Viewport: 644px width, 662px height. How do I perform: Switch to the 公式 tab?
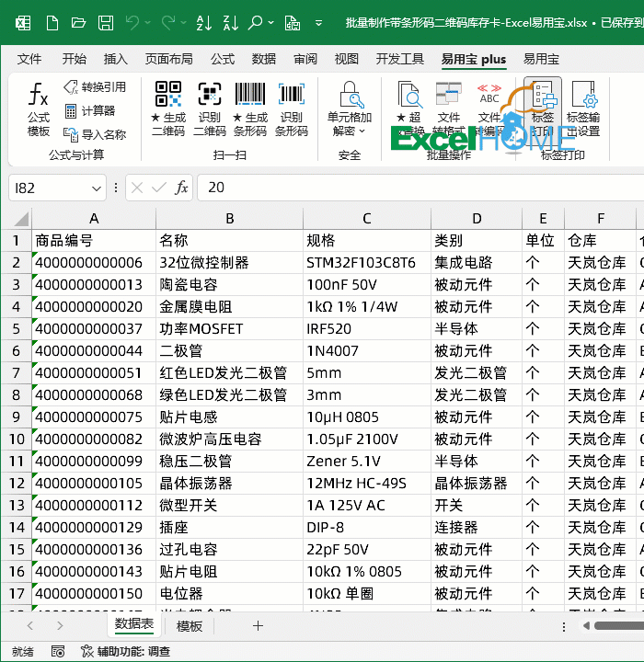223,59
